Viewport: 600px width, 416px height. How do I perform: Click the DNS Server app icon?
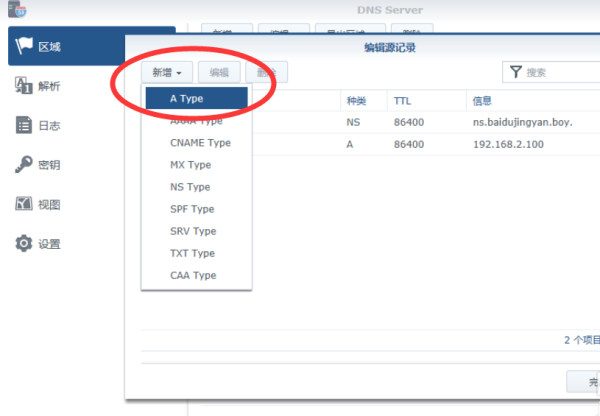pyautogui.click(x=17, y=9)
